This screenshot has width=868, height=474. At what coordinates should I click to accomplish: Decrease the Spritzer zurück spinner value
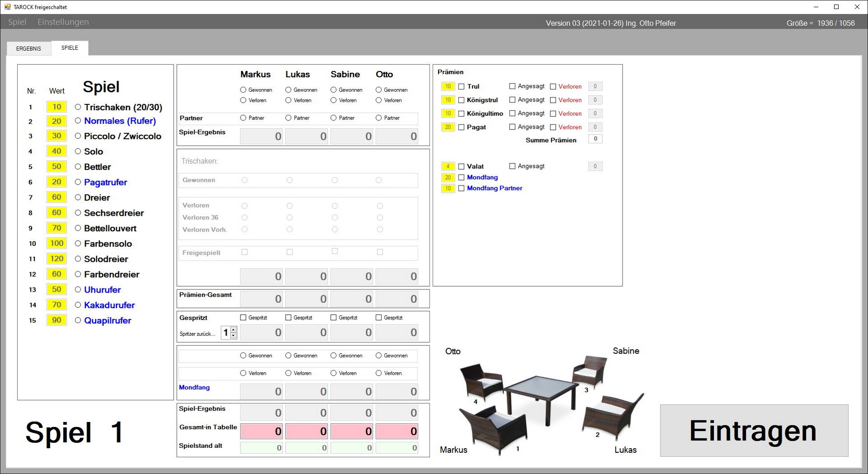pos(233,336)
